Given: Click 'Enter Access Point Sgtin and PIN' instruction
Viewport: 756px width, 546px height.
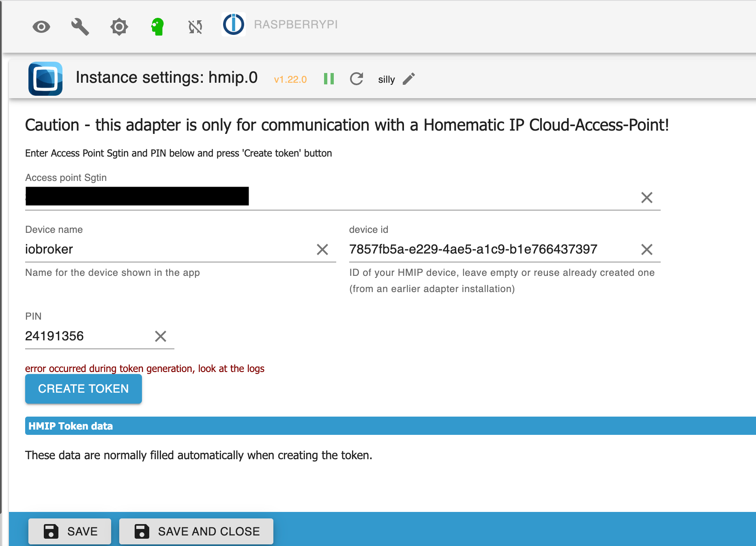Looking at the screenshot, I should click(178, 153).
